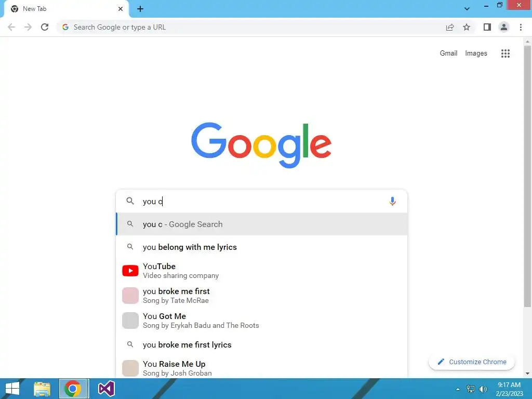
Task: Choose the YouTube video sharing company suggestion
Action: [x=262, y=271]
